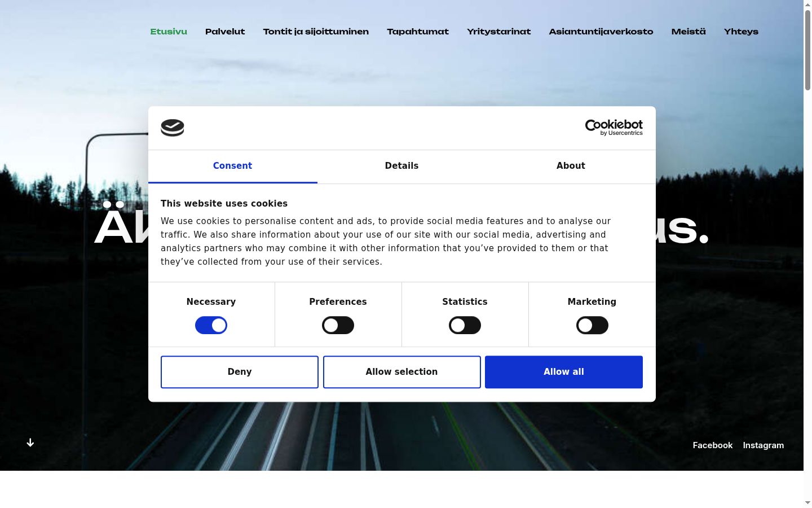
Task: Open the Palvelut menu item
Action: point(225,32)
